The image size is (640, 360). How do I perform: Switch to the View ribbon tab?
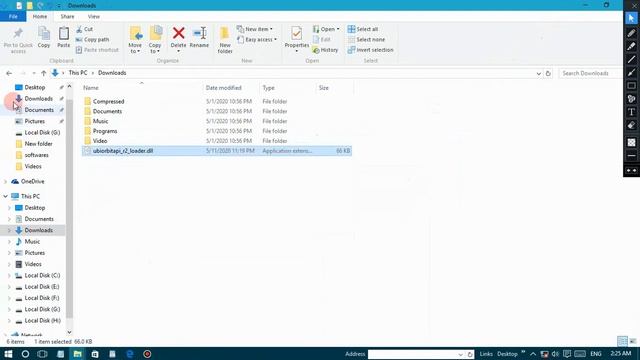pyautogui.click(x=93, y=16)
